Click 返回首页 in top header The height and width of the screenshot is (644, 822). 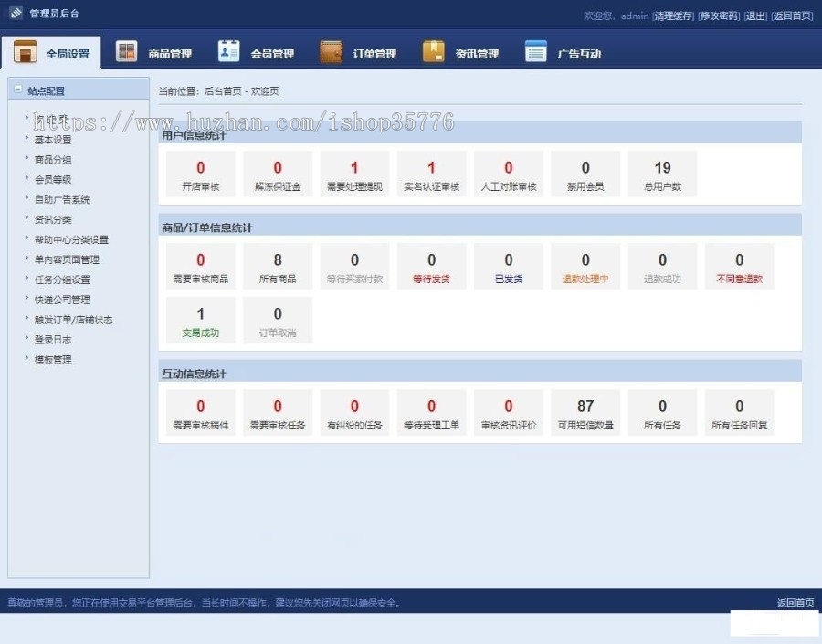tap(792, 16)
